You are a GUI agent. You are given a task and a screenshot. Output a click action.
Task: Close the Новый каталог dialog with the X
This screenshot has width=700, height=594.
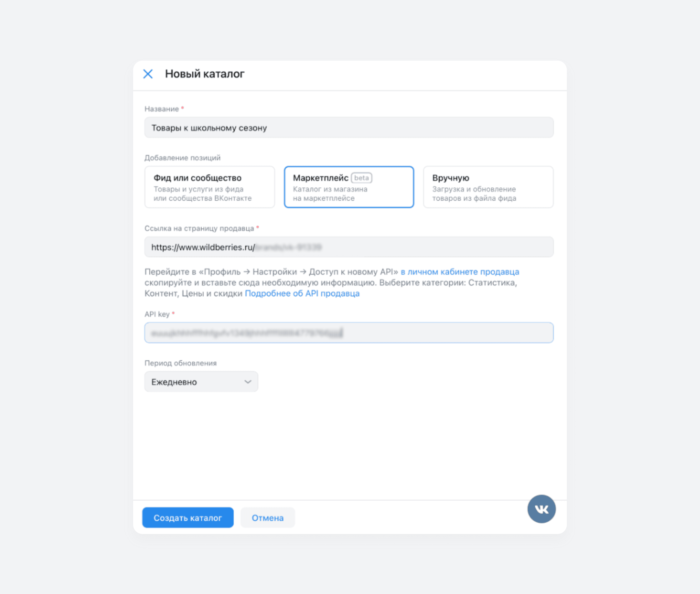(x=148, y=74)
